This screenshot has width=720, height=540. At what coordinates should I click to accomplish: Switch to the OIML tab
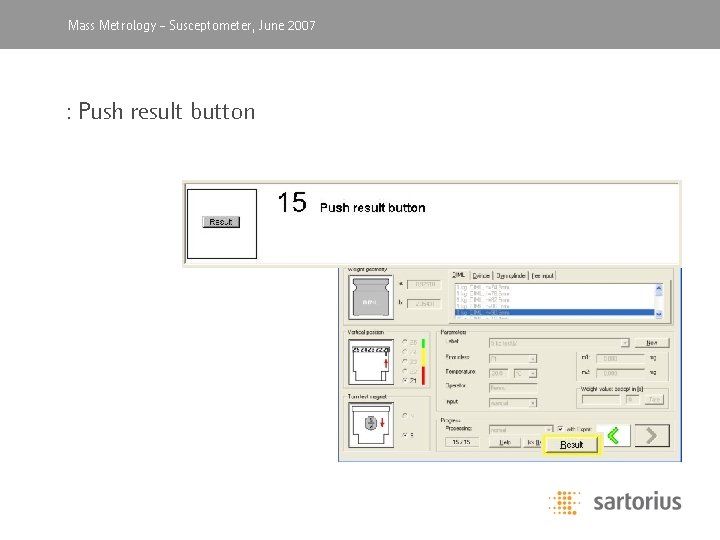point(459,275)
